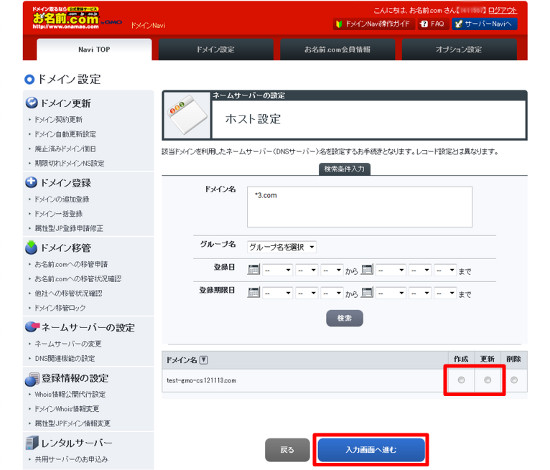The image size is (550, 470).
Task: Open the 登録日 start year dropdown
Action: pos(277,270)
